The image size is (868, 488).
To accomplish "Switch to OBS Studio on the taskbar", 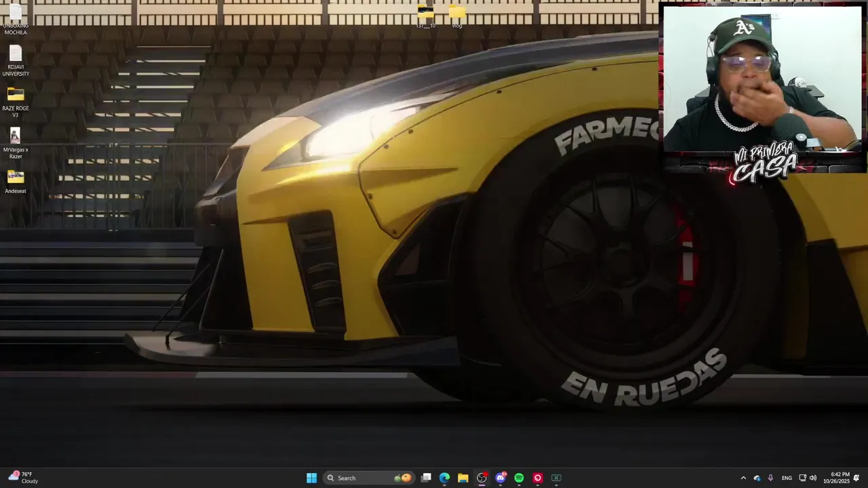I will (481, 478).
